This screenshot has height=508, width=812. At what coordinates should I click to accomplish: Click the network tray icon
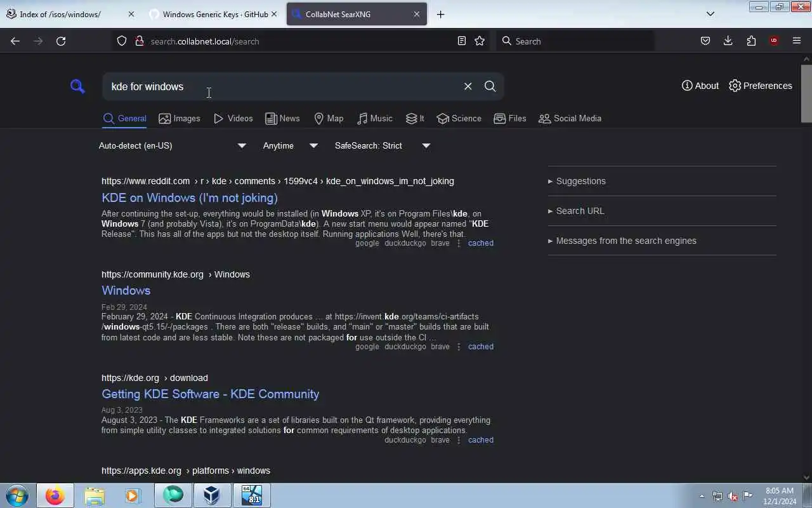[x=717, y=496]
